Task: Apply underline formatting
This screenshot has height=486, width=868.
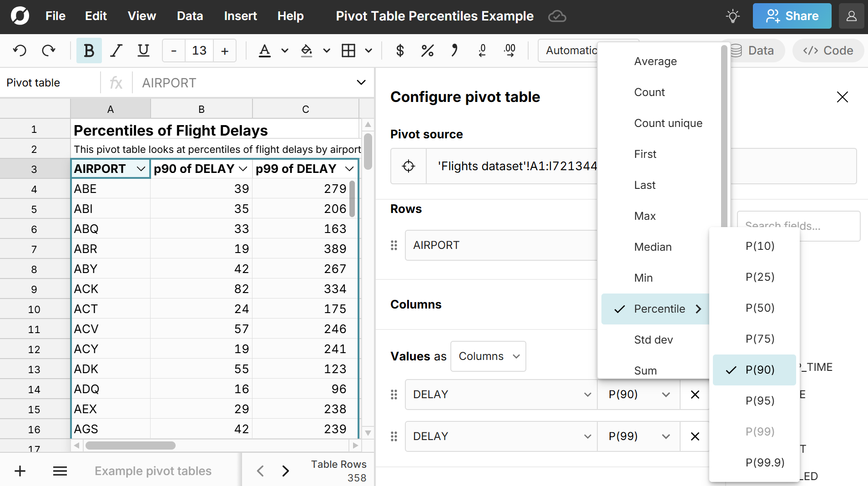Action: coord(143,51)
